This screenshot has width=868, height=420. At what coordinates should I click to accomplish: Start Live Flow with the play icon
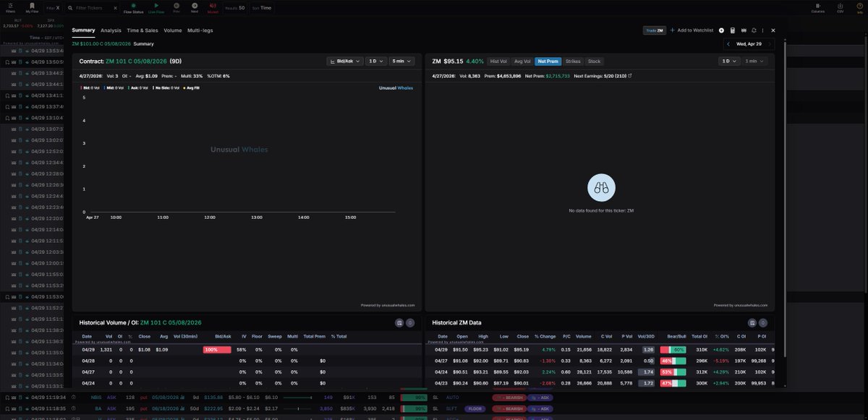point(156,8)
